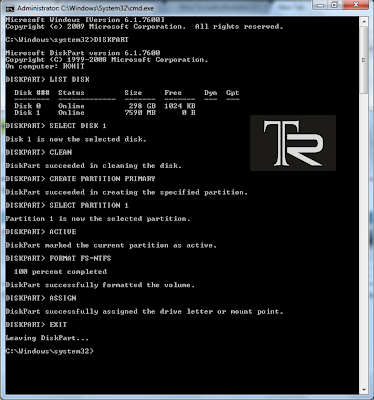The image size is (374, 400).
Task: Click 'succeeded in creating the specified partition' line
Action: (127, 192)
